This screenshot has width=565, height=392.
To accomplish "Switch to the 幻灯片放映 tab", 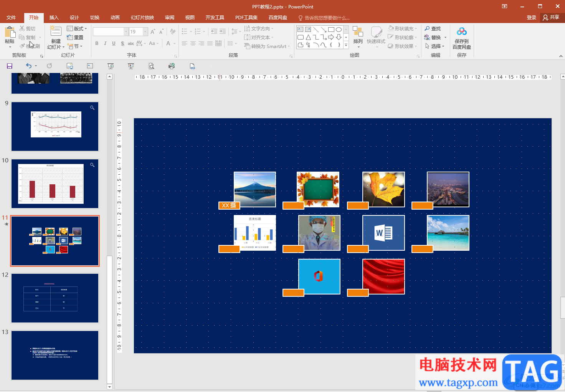I will (142, 18).
